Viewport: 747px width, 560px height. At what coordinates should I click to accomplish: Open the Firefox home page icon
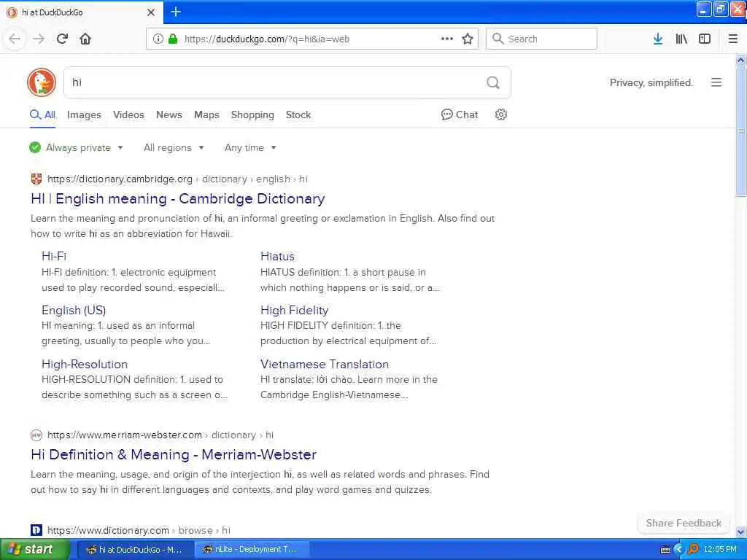(85, 39)
